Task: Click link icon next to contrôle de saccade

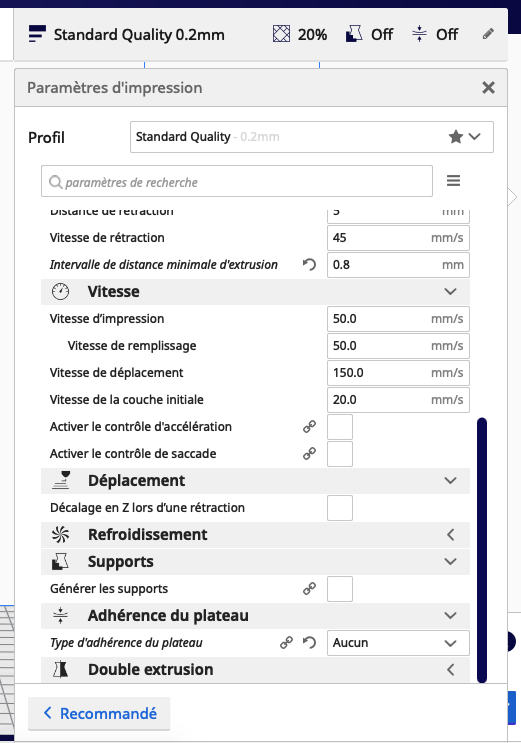Action: click(x=309, y=453)
